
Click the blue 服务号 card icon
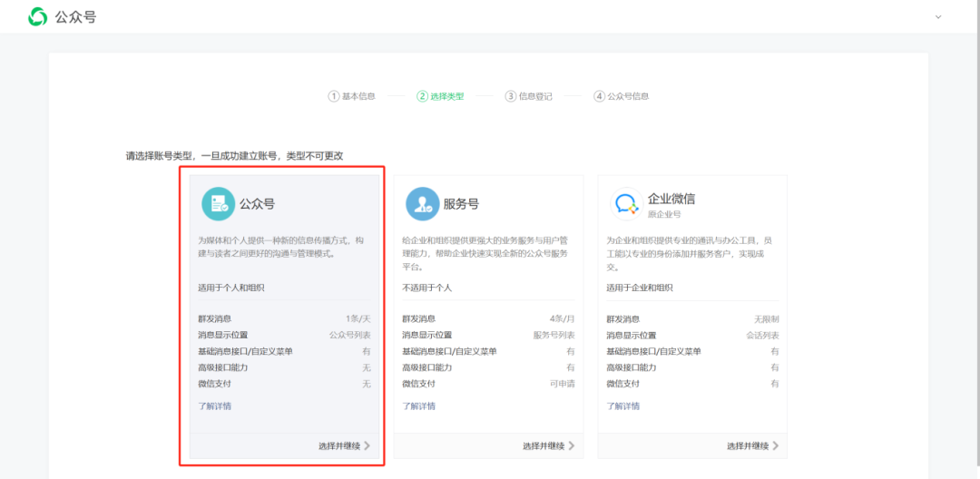pos(423,203)
